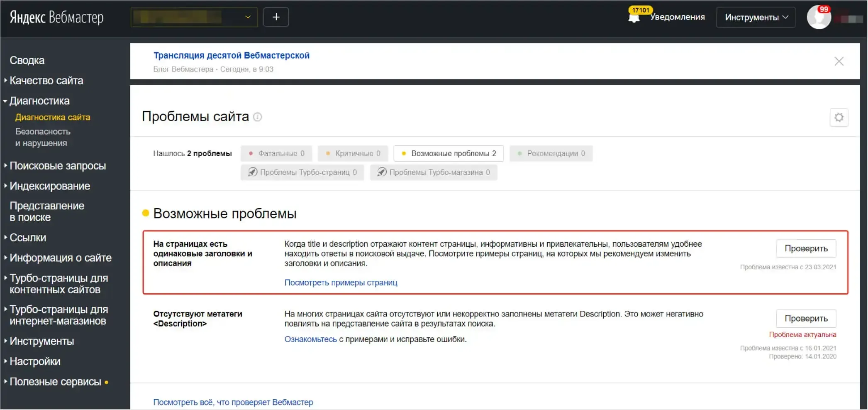Click the rocket icon on Проблемы Турбо-страниц filter
This screenshot has height=410, width=868.
(x=253, y=172)
